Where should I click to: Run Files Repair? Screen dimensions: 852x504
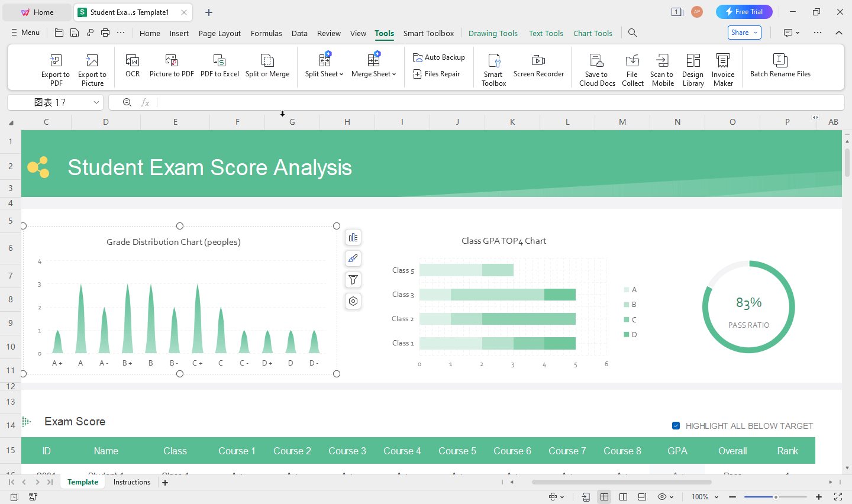coord(438,73)
